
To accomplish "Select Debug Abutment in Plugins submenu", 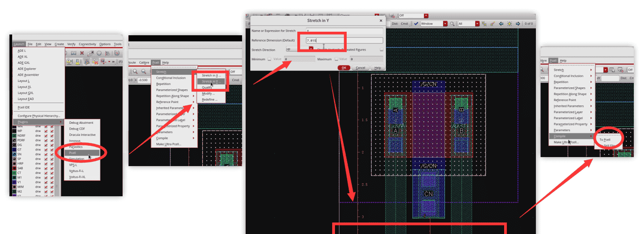I will click(82, 123).
